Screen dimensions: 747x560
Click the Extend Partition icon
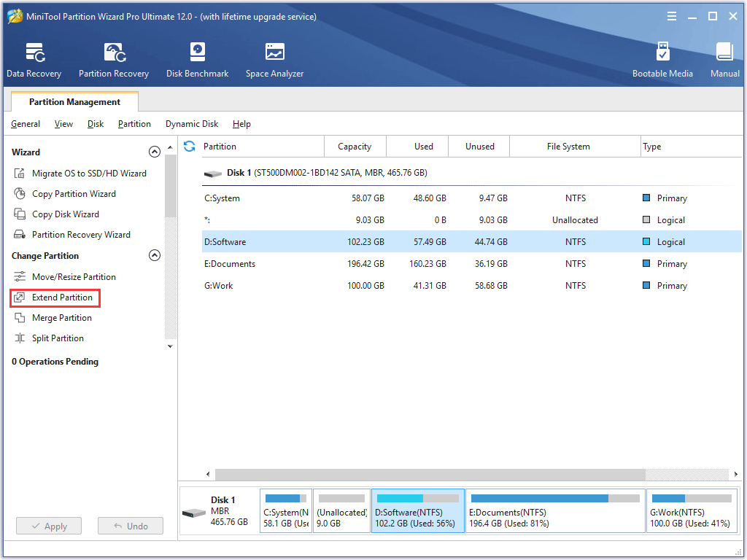click(x=20, y=297)
